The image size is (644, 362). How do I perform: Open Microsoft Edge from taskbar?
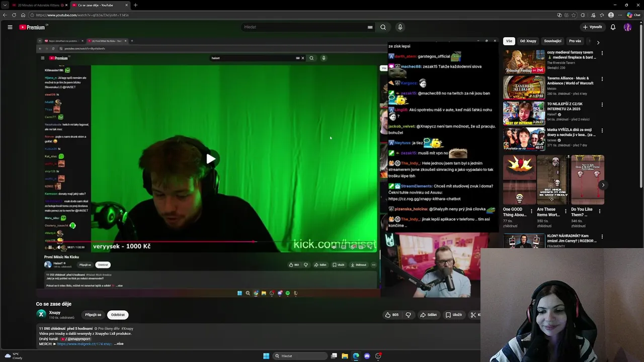pos(356,356)
